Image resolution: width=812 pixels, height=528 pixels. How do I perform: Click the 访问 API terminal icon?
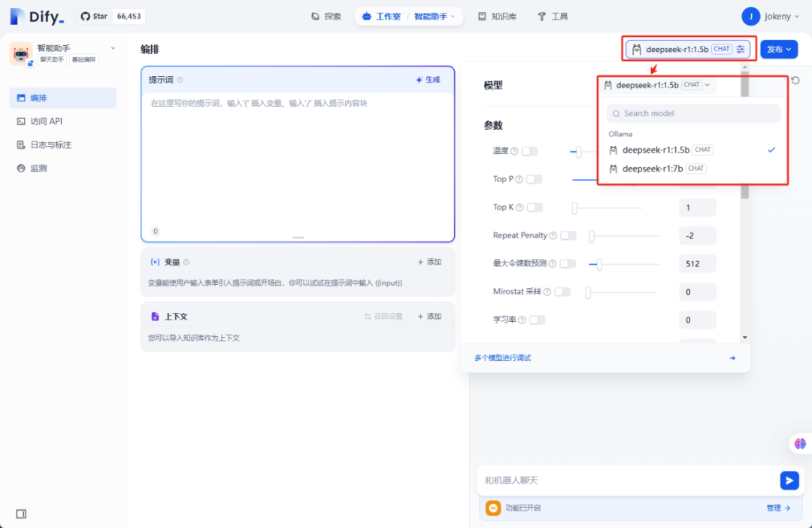click(21, 121)
